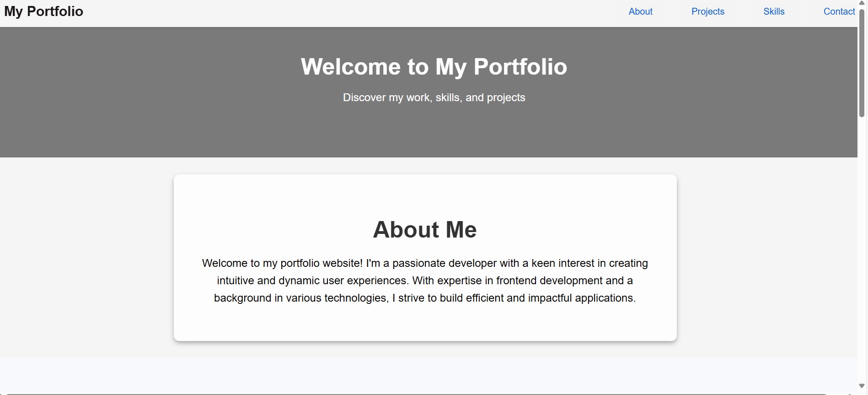Click empty gray hero banner area below subtitle
Image resolution: width=868 pixels, height=395 pixels.
[434, 133]
